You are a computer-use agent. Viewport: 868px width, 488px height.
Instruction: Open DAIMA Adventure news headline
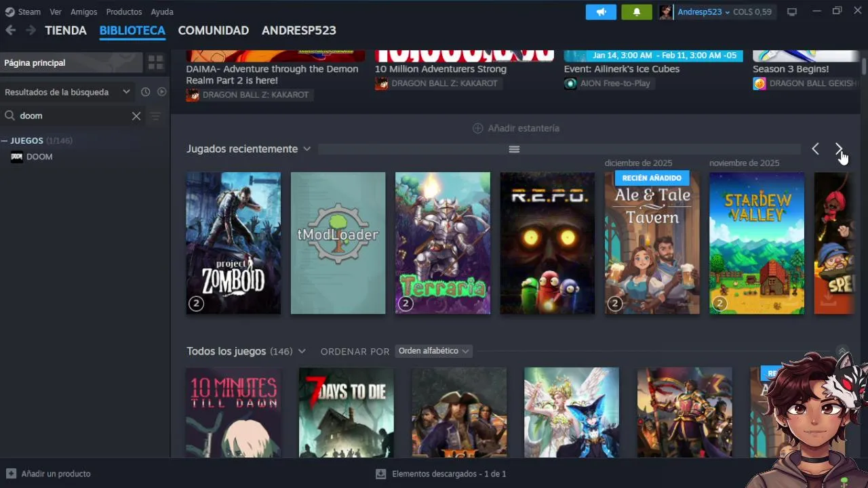272,75
